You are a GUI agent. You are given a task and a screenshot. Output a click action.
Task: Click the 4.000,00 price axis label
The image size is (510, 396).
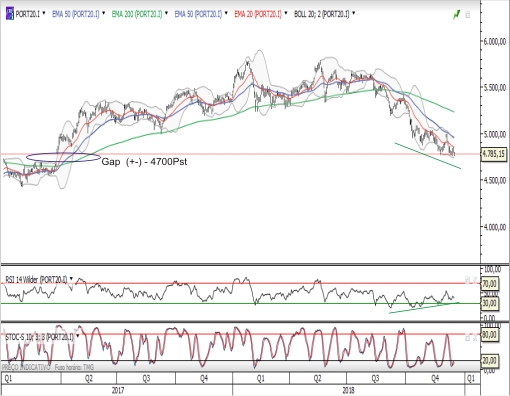pos(495,227)
